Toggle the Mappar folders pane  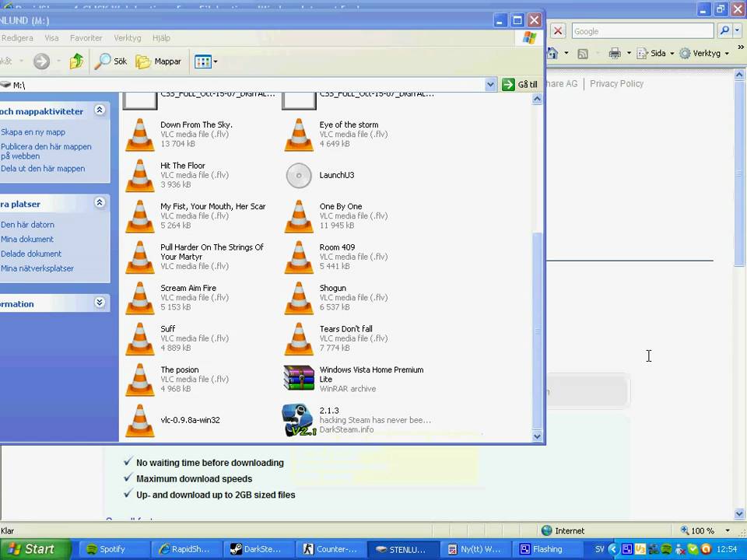pyautogui.click(x=158, y=61)
